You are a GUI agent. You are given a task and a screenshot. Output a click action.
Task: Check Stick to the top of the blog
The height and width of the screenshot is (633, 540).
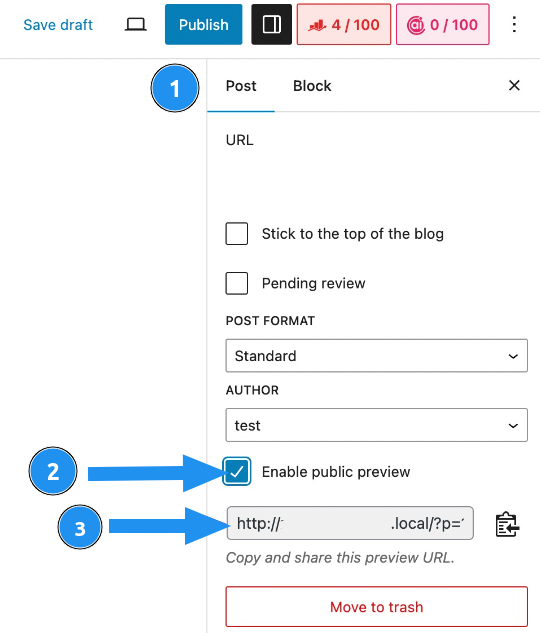(x=237, y=233)
